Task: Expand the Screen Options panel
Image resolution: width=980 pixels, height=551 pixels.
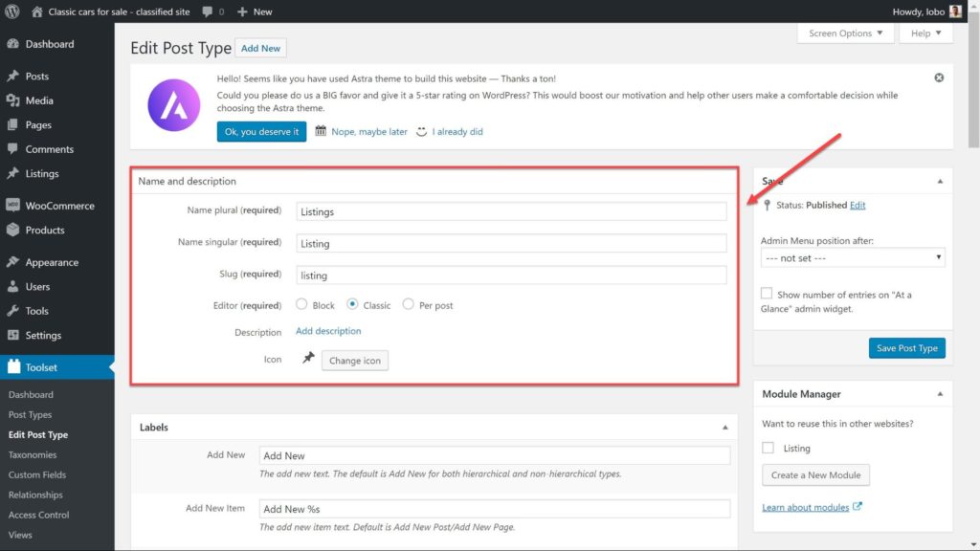Action: pos(845,33)
